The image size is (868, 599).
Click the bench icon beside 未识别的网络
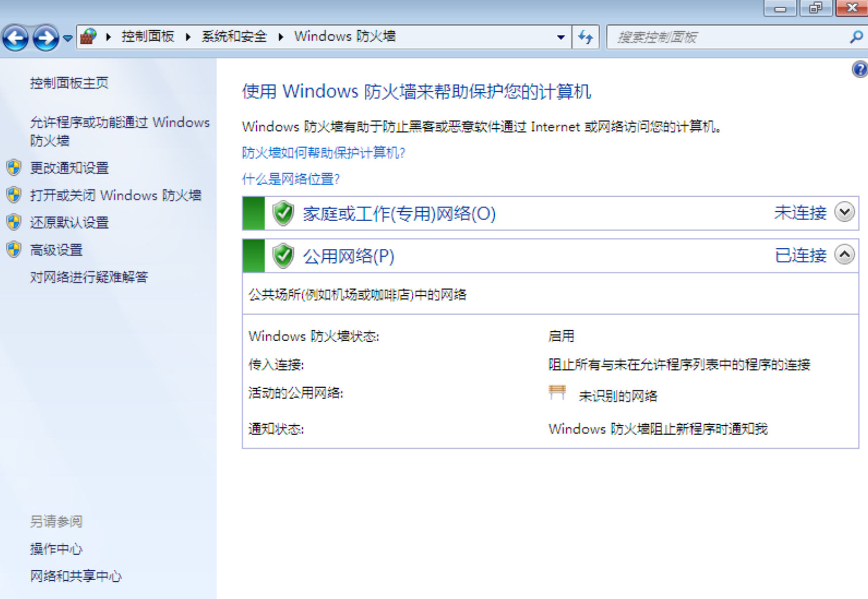pos(557,393)
